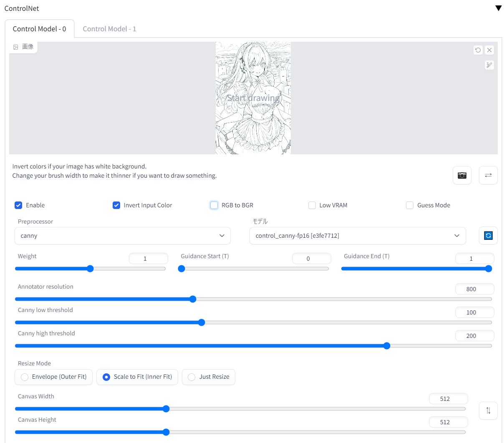Refresh model list with blue refresh icon

coord(488,236)
